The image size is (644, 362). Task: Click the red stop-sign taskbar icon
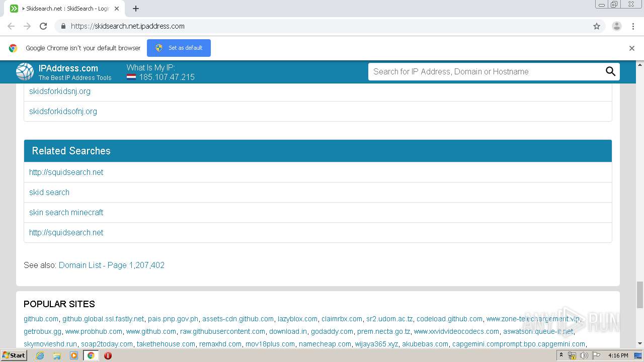click(108, 355)
